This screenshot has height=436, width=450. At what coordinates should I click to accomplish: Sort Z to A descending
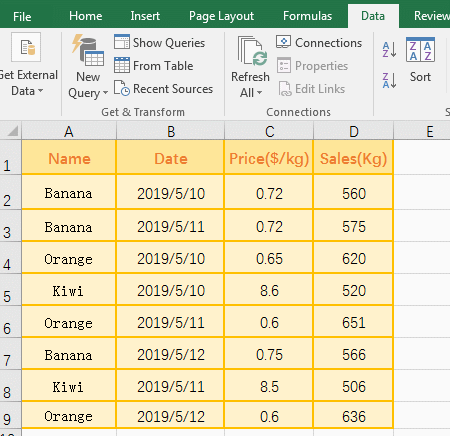(389, 80)
